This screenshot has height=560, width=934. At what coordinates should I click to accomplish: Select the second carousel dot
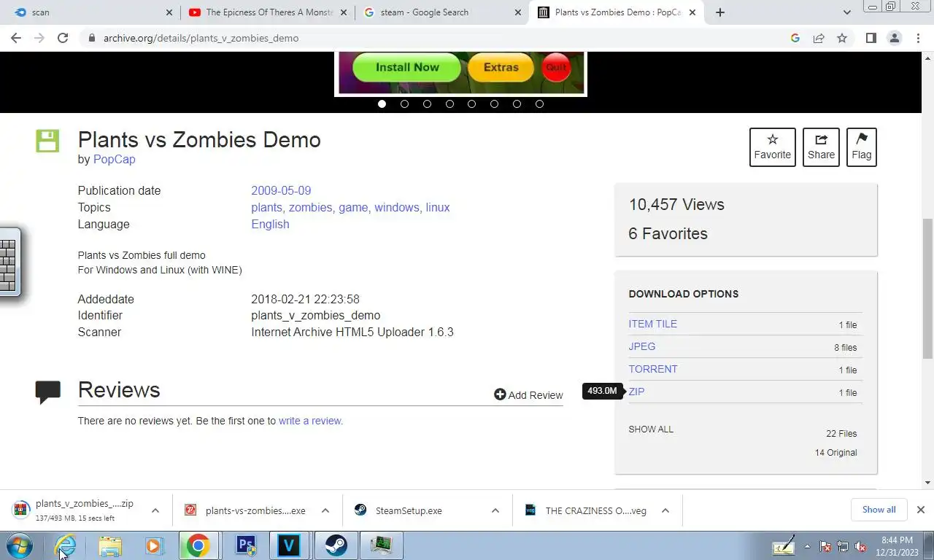(x=404, y=104)
